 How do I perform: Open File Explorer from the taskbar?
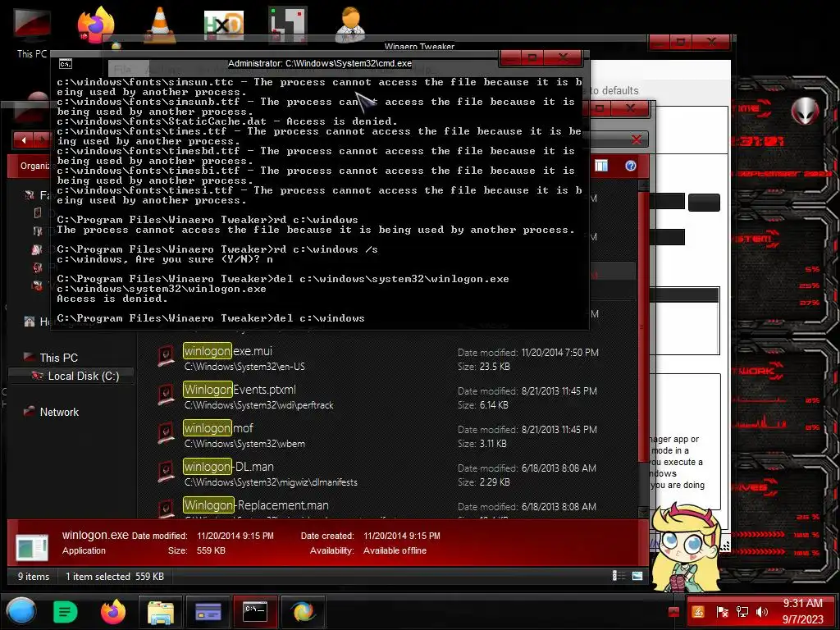(161, 612)
